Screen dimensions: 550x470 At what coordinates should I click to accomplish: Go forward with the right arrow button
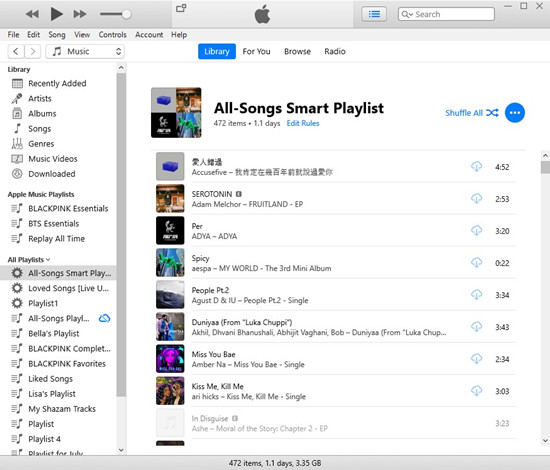click(33, 52)
